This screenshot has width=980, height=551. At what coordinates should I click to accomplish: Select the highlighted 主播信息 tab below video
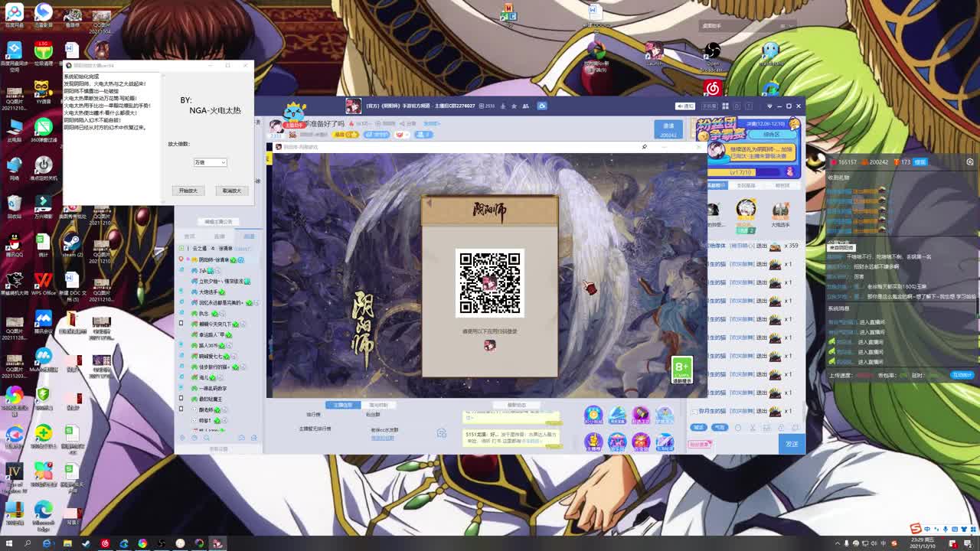(344, 405)
